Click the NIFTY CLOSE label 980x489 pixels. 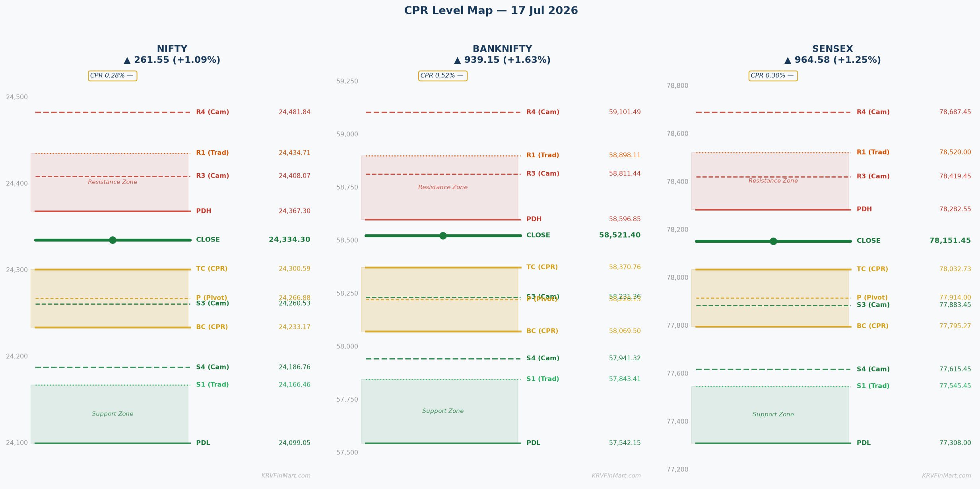pyautogui.click(x=208, y=240)
